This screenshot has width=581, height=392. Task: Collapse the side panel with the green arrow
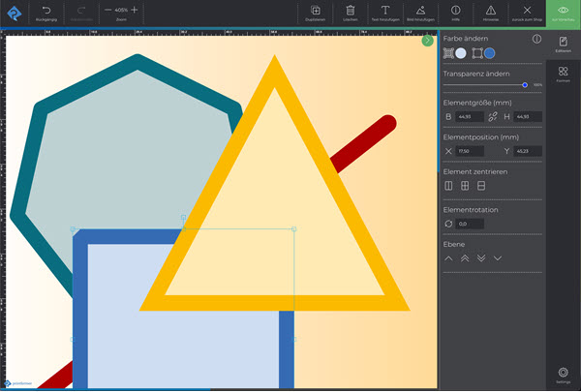(x=427, y=41)
